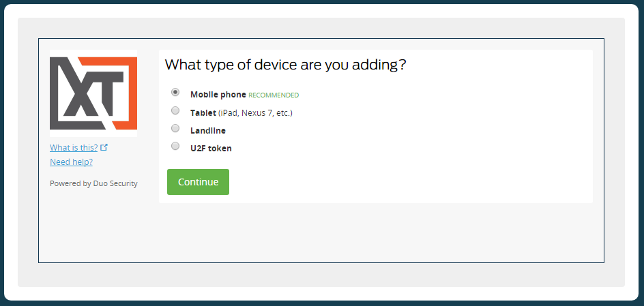644x306 pixels.
Task: Click the Powered by Duo Security text
Action: click(93, 183)
